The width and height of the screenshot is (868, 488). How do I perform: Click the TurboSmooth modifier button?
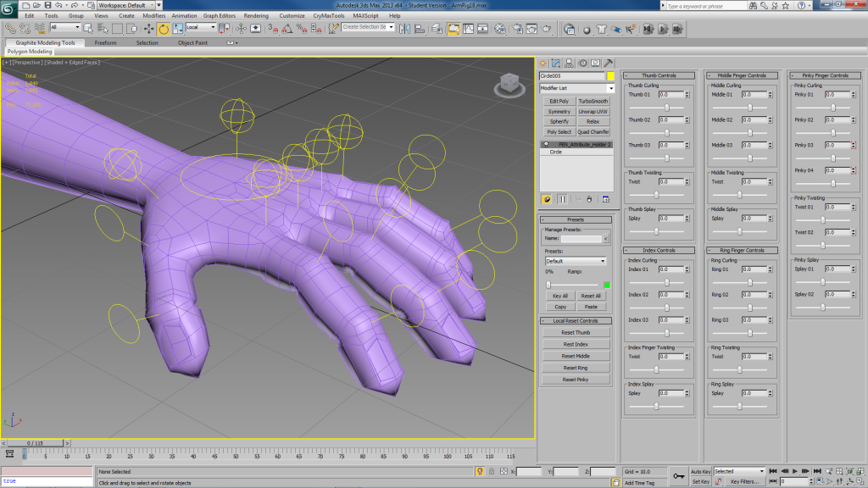pos(593,101)
